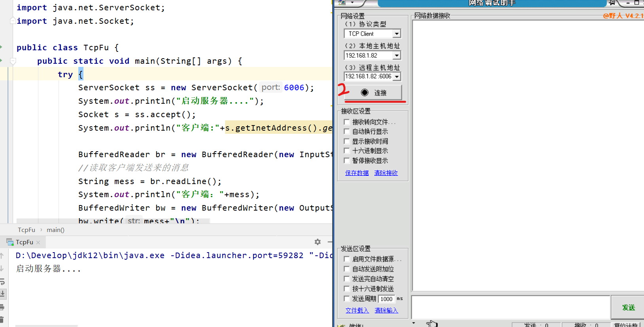Click the java.exe command line in console

coord(174,255)
